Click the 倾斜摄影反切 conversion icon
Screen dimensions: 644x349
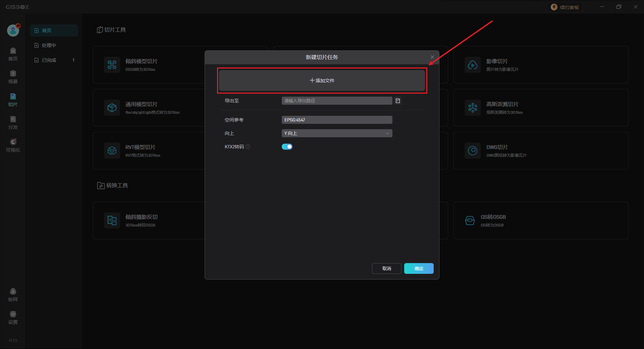(x=112, y=220)
